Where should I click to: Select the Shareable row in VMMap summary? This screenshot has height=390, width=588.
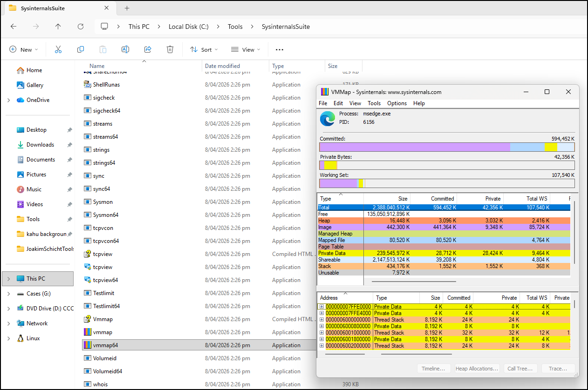(444, 260)
